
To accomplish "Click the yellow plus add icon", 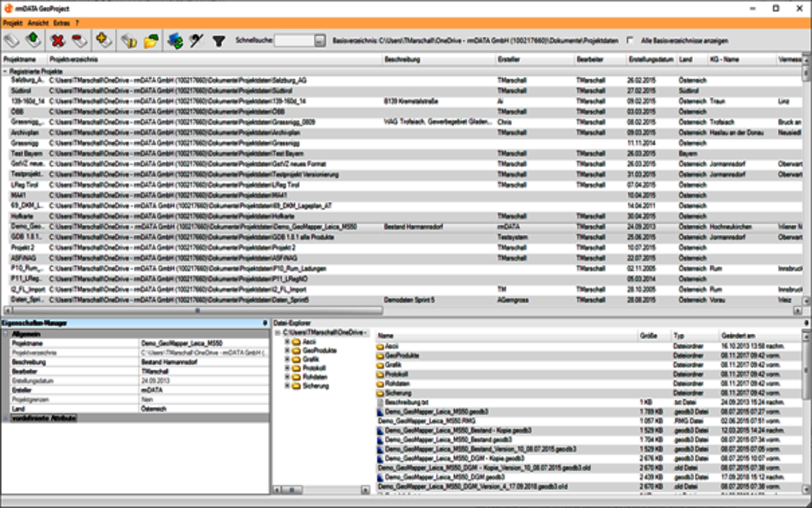I will [103, 40].
